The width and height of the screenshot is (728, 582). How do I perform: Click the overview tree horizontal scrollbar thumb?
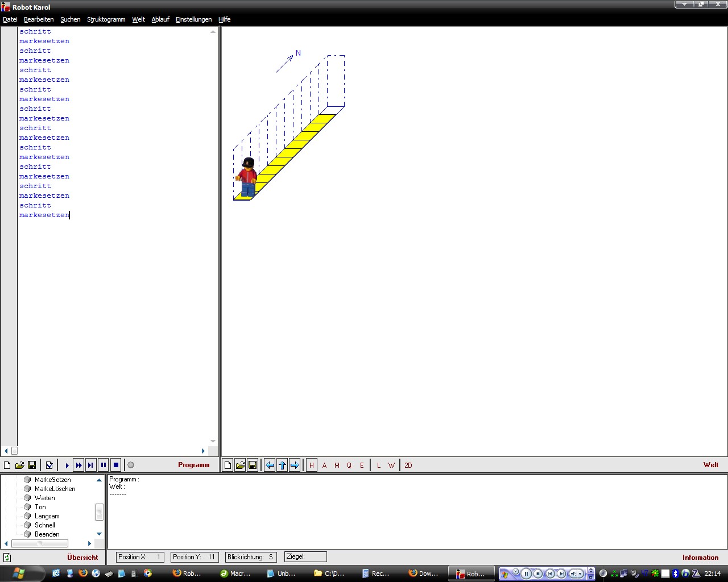pyautogui.click(x=39, y=543)
